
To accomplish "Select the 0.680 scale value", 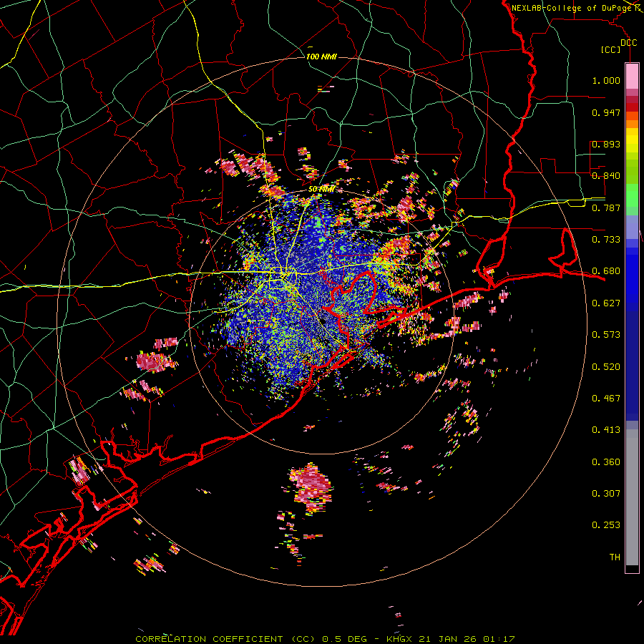I will pos(606,271).
